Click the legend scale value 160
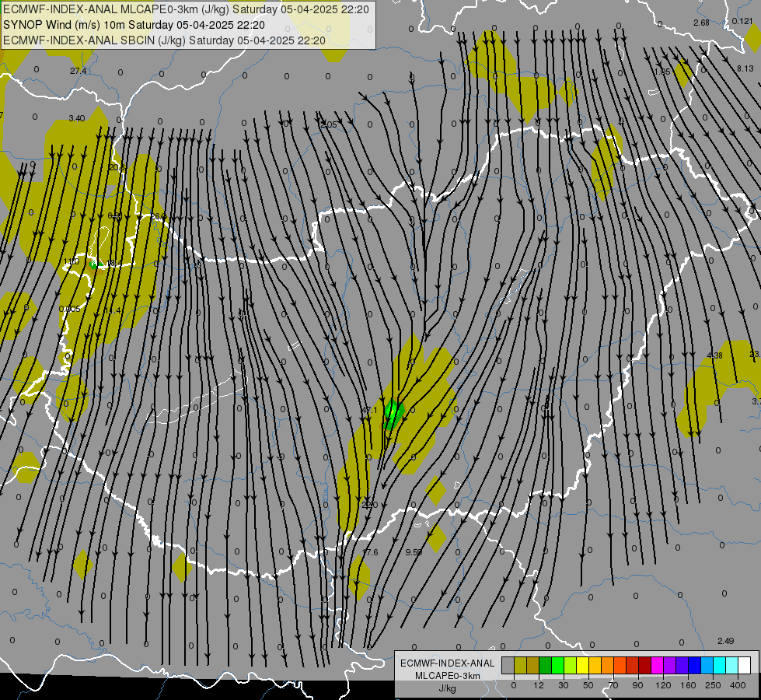This screenshot has height=700, width=761. [688, 685]
